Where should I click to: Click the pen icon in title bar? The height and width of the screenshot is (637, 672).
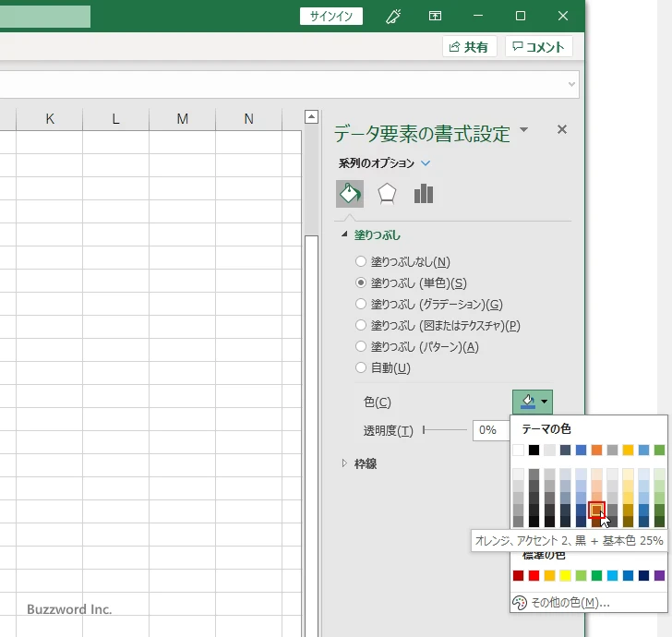tap(393, 17)
